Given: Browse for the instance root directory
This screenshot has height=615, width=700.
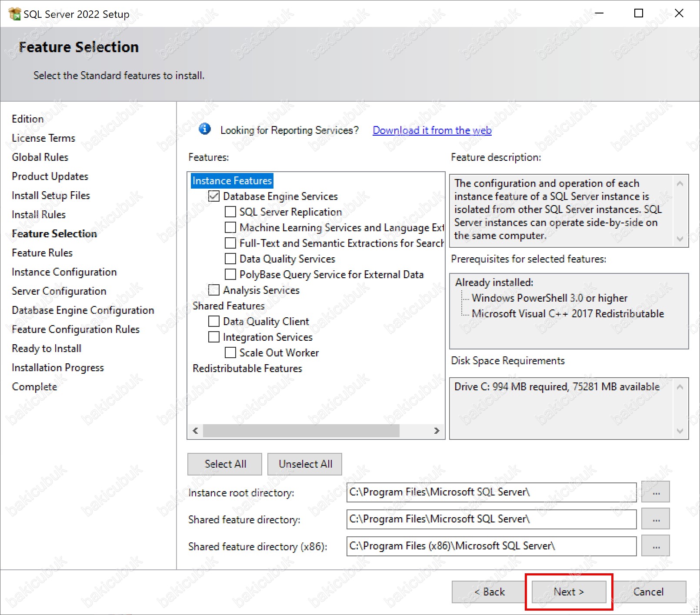Looking at the screenshot, I should pyautogui.click(x=656, y=492).
